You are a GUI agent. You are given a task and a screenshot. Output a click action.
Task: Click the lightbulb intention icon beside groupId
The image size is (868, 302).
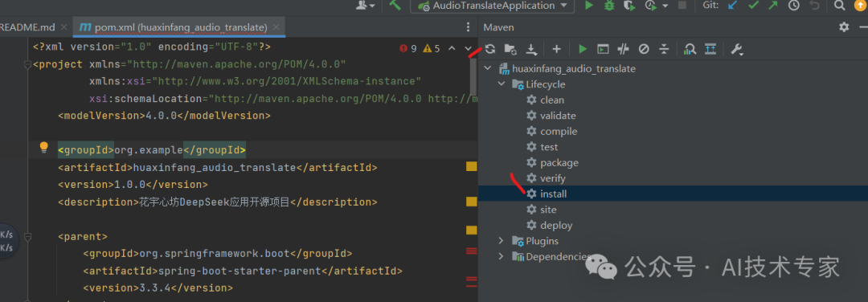tap(43, 147)
